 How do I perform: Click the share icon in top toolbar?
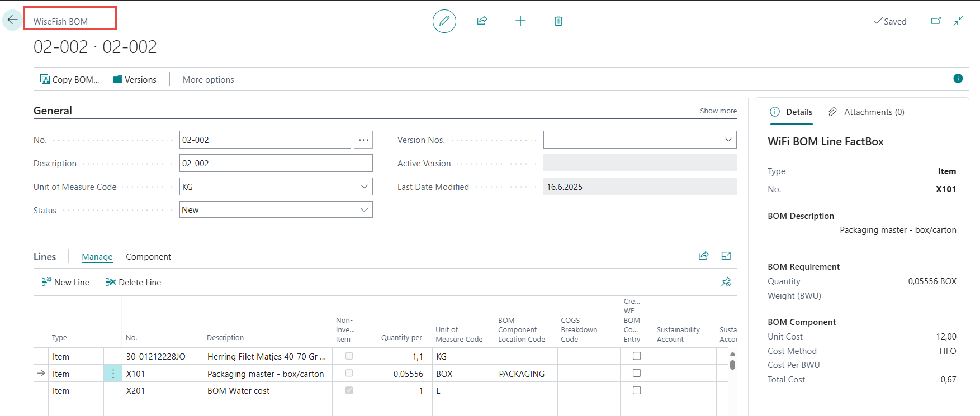tap(482, 21)
